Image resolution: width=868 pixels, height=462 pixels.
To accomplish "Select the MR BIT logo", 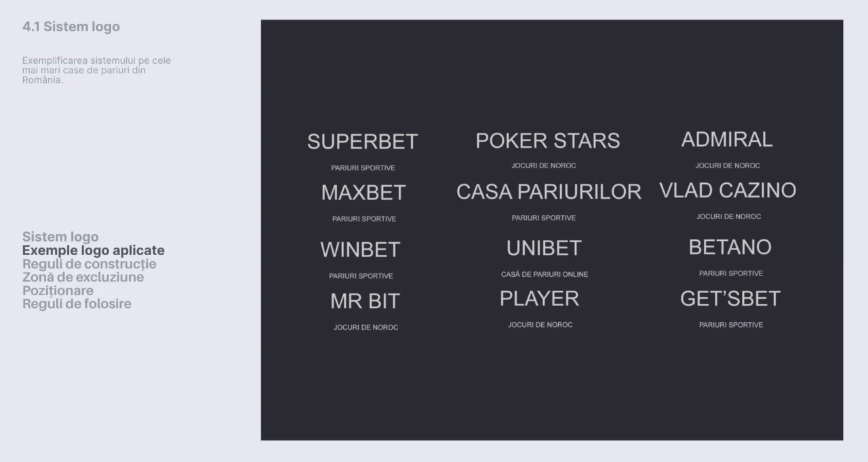I will point(365,301).
